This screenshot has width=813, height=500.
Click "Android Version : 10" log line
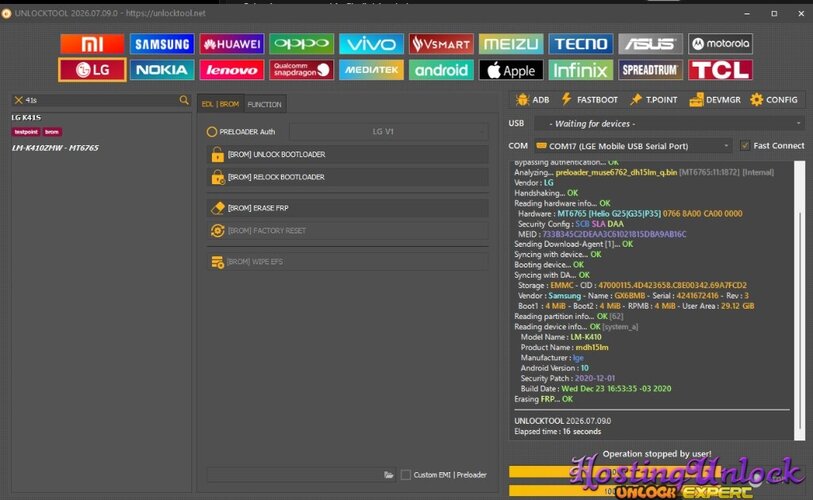point(554,368)
